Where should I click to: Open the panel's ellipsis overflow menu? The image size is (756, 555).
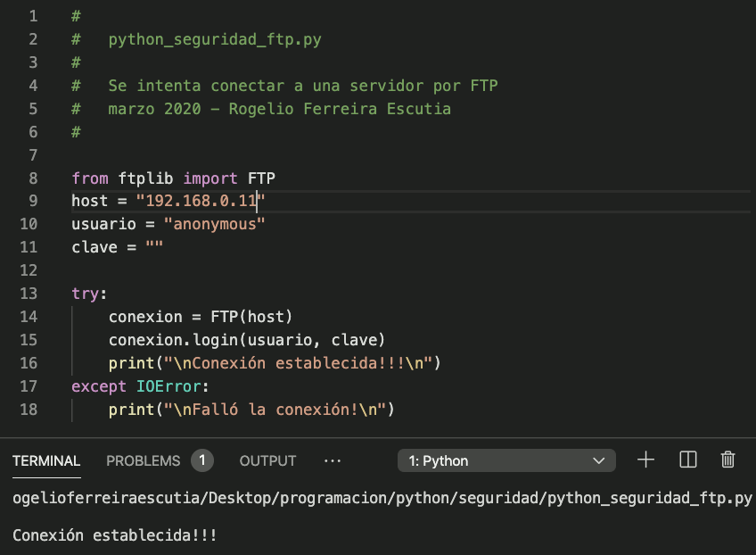point(333,460)
